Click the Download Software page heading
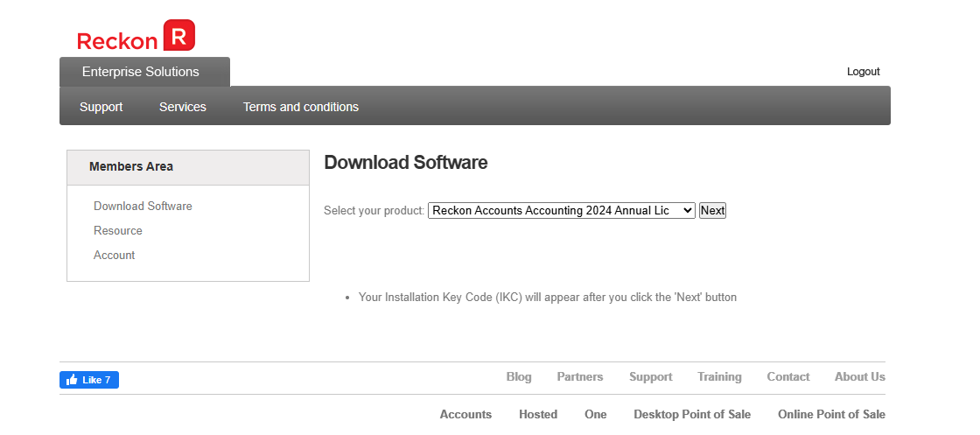 pos(406,163)
